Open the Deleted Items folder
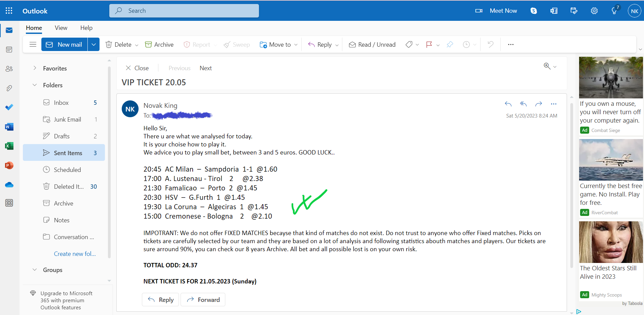This screenshot has height=315, width=644. [64, 186]
